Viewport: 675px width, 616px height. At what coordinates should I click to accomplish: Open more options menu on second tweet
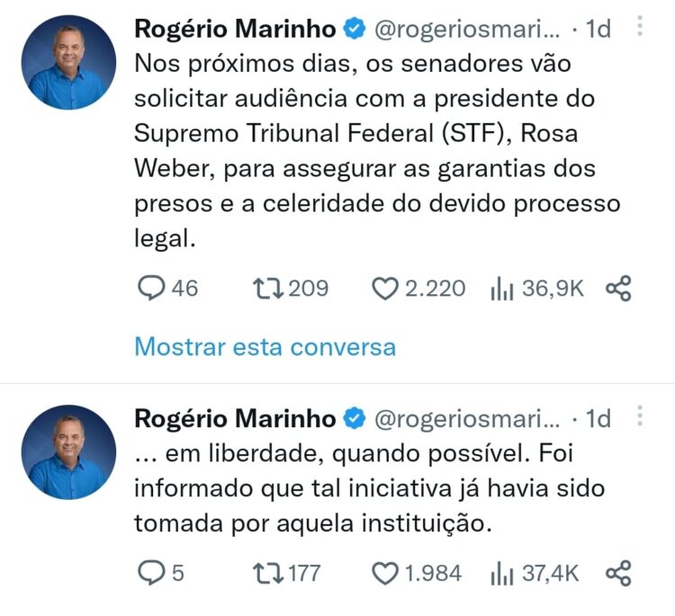pos(640,416)
